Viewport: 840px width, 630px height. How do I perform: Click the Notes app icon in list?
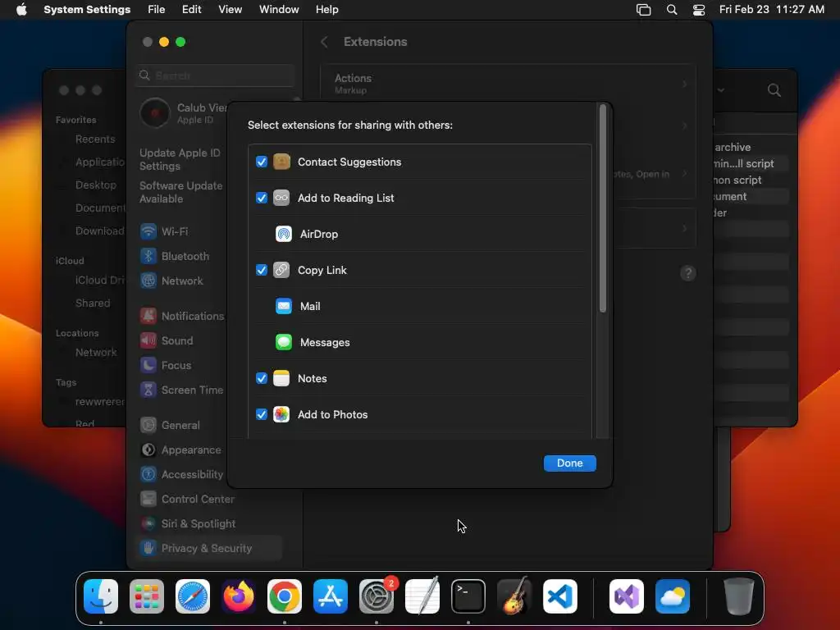281,378
